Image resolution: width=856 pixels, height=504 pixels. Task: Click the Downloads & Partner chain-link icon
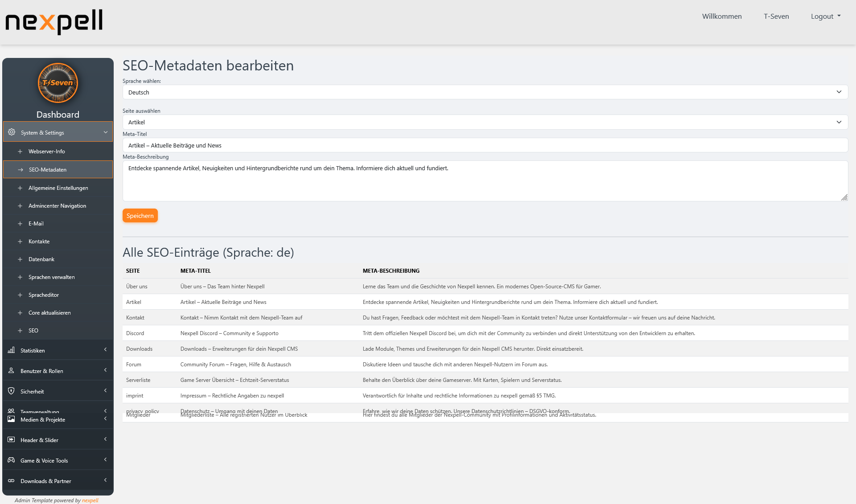(11, 481)
